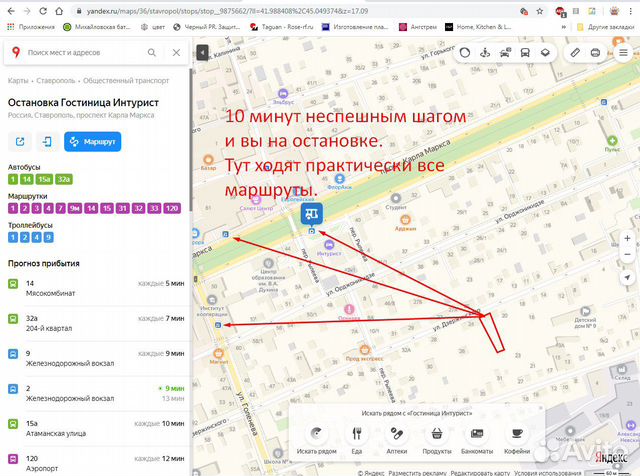Close the nearby search panel
Viewport: 640px width, 476px height.
(541, 408)
